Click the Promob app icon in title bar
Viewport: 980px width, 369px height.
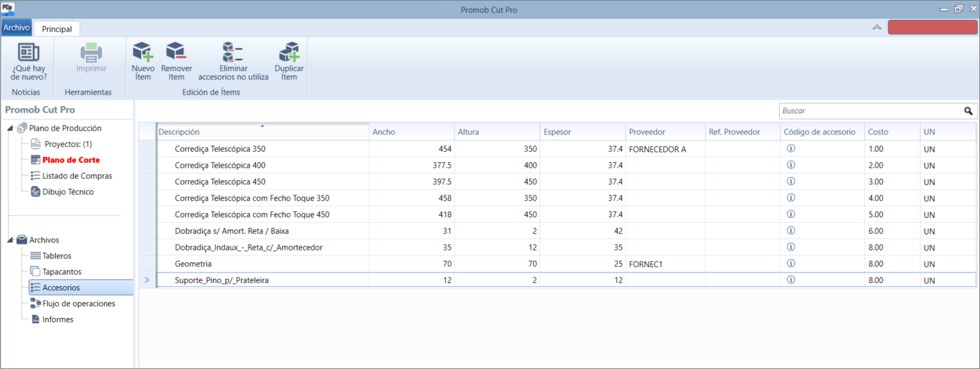click(8, 9)
